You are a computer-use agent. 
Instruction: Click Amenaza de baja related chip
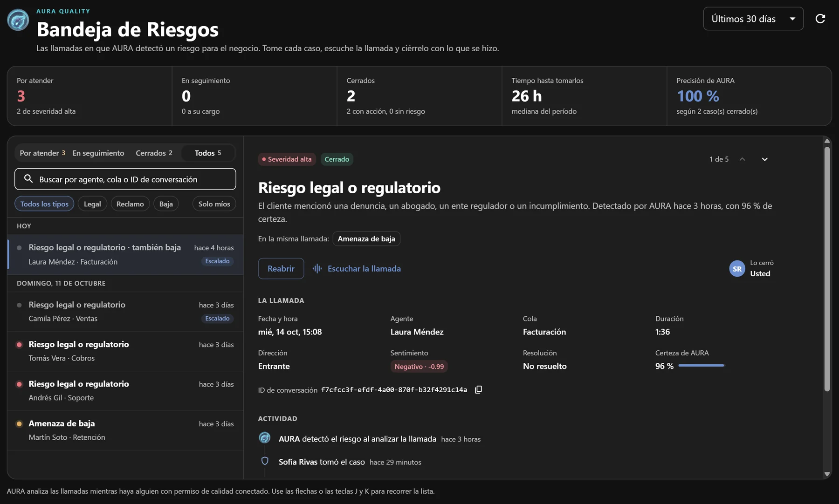point(366,239)
